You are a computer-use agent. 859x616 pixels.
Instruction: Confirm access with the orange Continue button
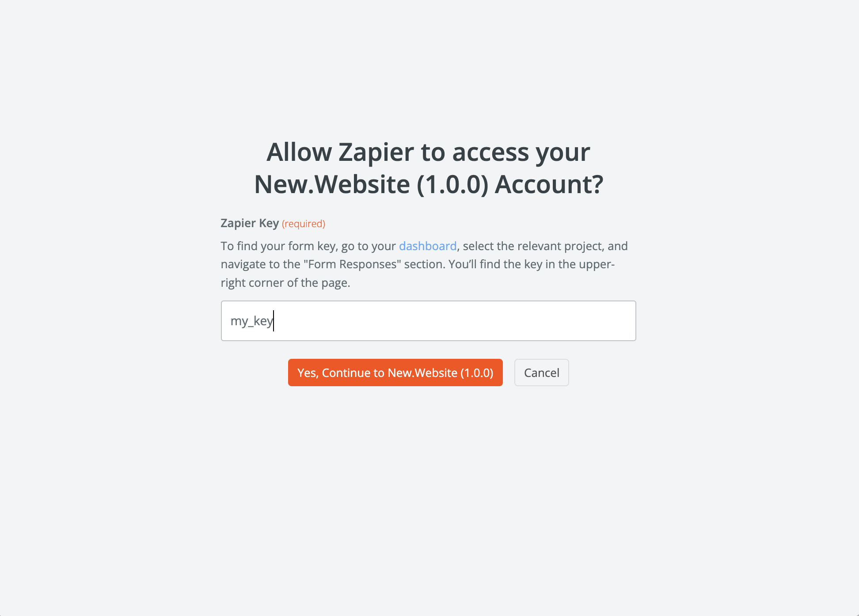[x=395, y=373]
